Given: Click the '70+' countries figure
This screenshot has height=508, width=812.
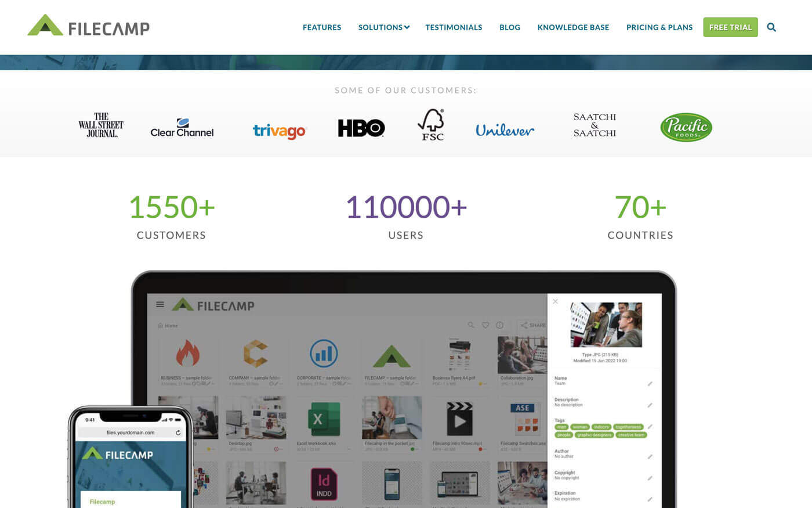Looking at the screenshot, I should coord(640,207).
